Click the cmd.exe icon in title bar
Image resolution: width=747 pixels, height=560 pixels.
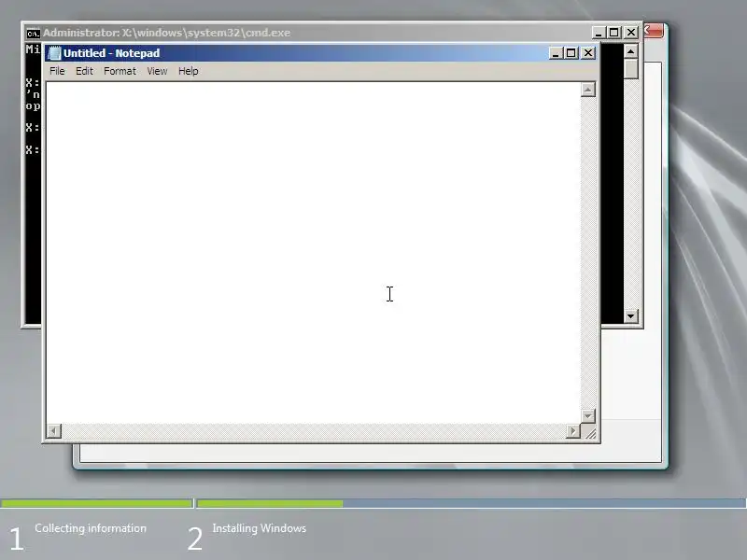point(33,33)
